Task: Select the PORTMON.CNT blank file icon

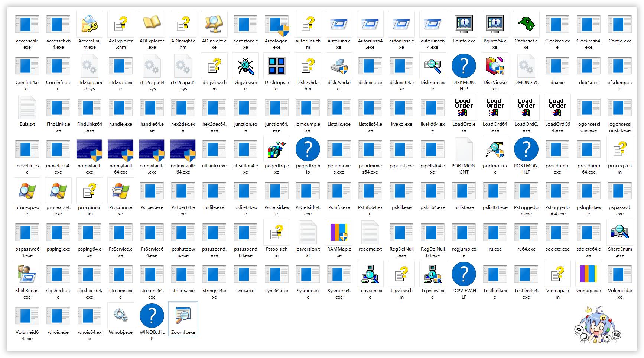Action: [x=464, y=149]
